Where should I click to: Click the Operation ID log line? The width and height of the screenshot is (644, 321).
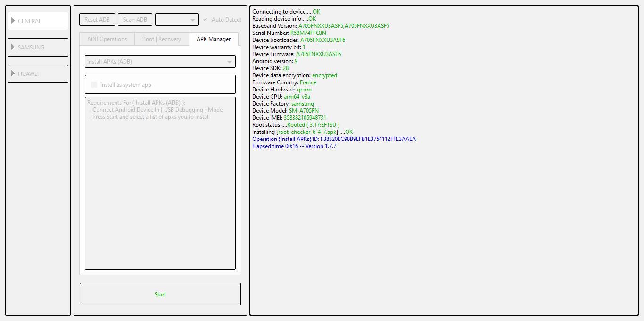(x=334, y=139)
